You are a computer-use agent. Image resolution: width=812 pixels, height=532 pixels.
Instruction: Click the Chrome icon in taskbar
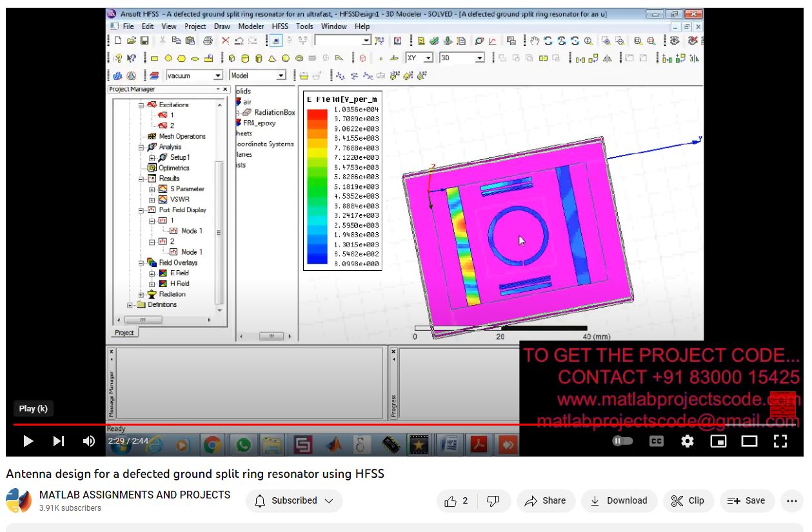(x=212, y=444)
